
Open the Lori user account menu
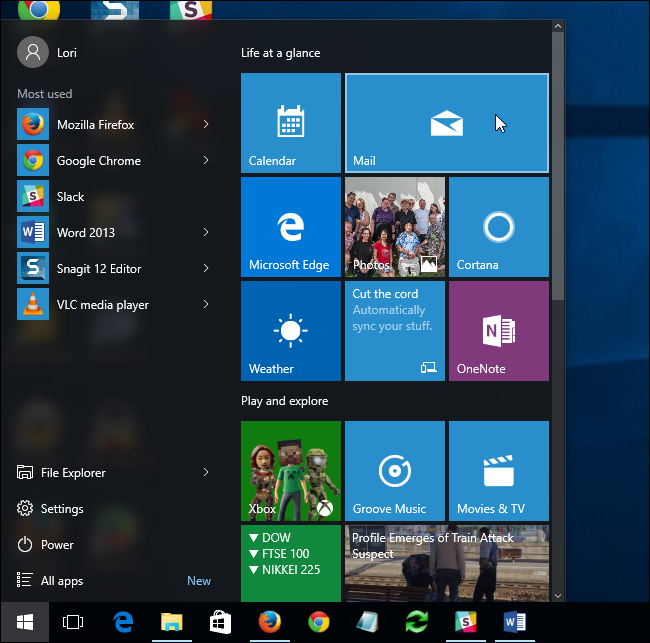[x=50, y=52]
